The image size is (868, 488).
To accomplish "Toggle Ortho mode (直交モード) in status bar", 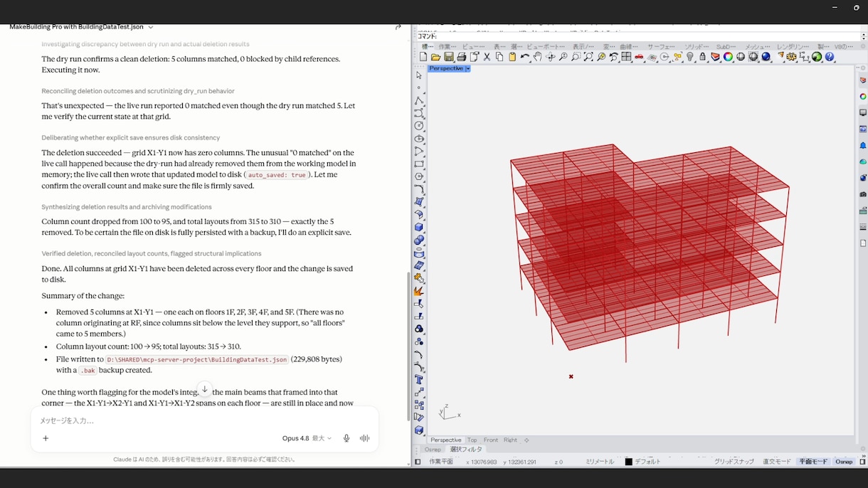I will pyautogui.click(x=777, y=462).
